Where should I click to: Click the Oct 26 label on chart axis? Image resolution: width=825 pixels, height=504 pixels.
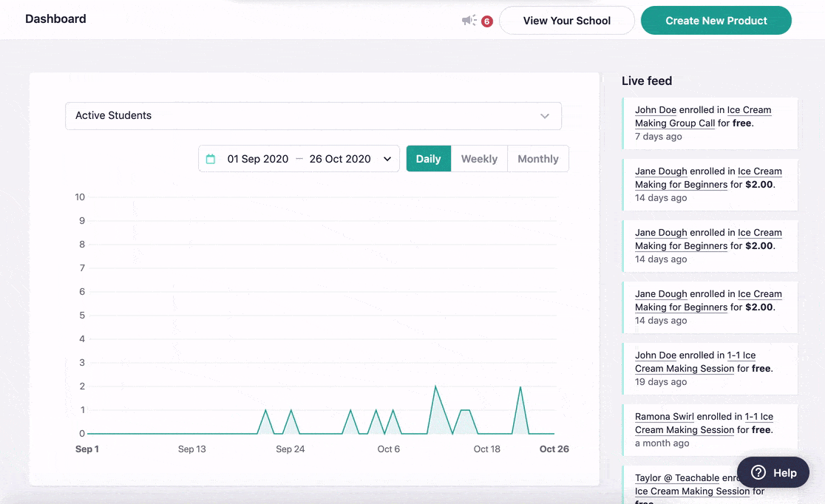pos(554,449)
